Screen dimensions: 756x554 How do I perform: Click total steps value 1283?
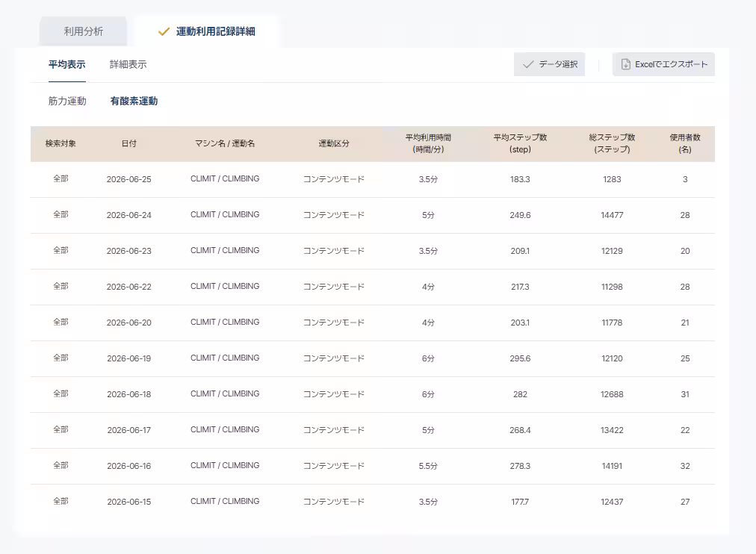pos(612,179)
